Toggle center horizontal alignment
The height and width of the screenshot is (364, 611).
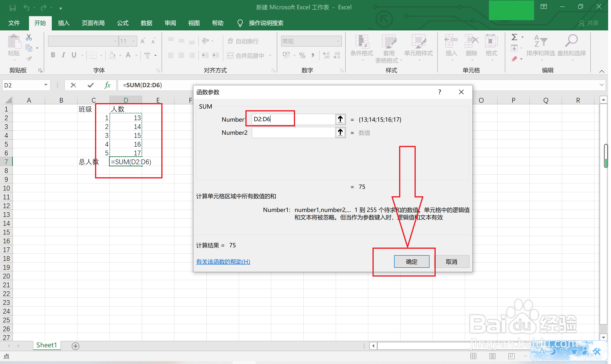pyautogui.click(x=182, y=55)
